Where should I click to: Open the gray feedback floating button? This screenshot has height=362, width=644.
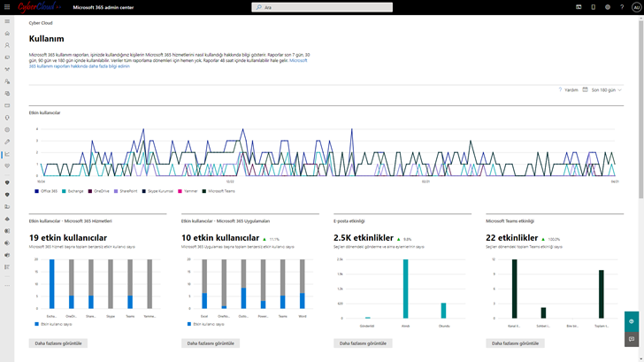click(x=632, y=339)
